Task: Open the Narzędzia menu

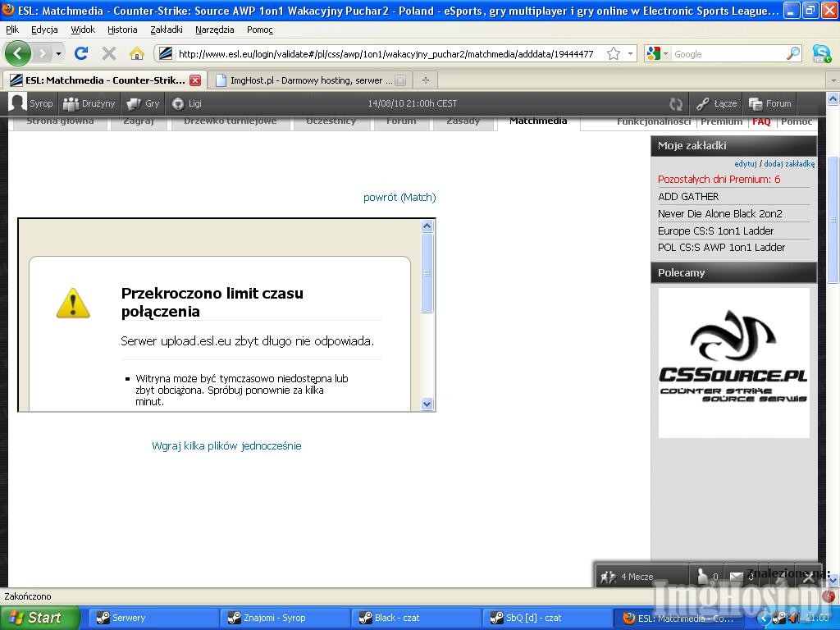Action: 214,30
